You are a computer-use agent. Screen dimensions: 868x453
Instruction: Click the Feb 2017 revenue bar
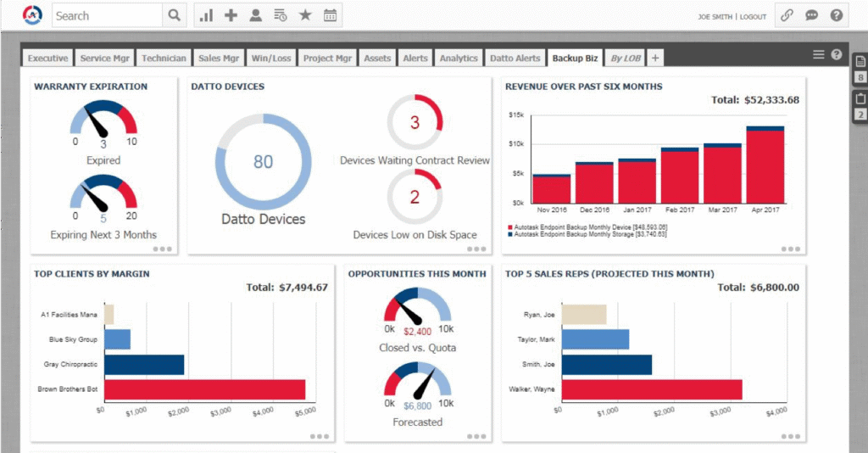click(x=680, y=176)
